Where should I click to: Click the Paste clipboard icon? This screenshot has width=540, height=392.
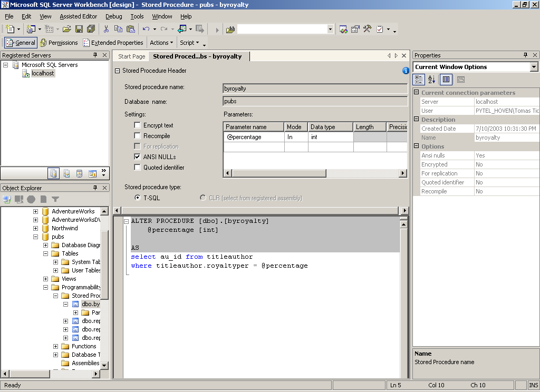(131, 30)
